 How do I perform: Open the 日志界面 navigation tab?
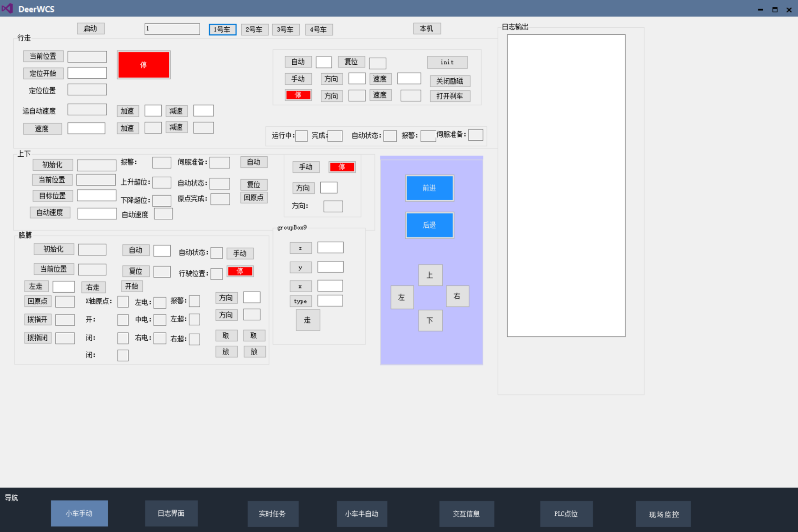(171, 513)
